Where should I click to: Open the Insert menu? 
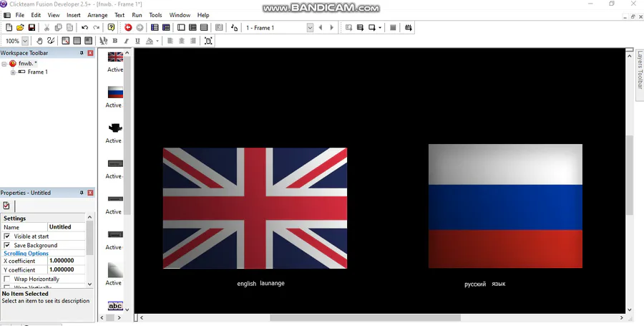[x=74, y=15]
